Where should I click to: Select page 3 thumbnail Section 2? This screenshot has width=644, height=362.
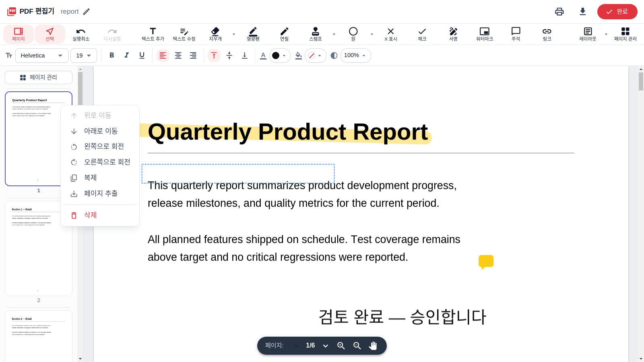39,336
